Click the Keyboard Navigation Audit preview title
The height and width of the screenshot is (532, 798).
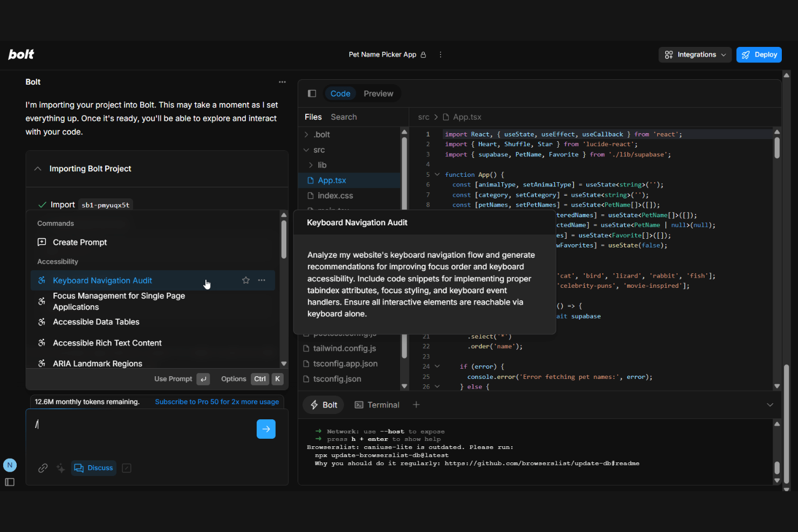point(357,223)
